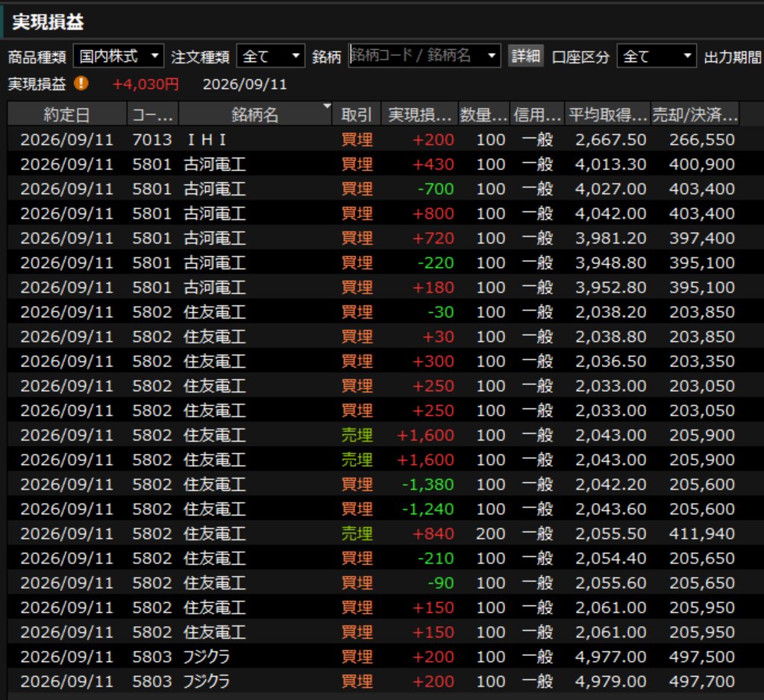Click the 497,500 settlement amount
The height and width of the screenshot is (700, 764).
pos(701,657)
